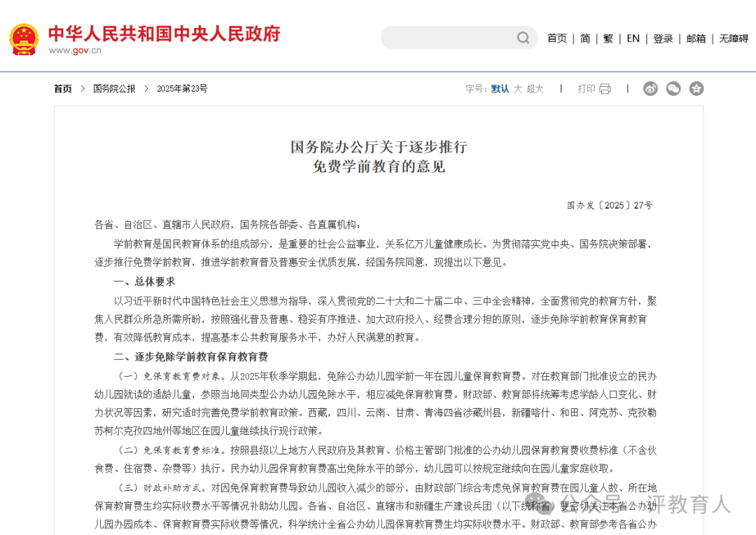Screen dimensions: 756x535
Task: Go to 首页 in the breadcrumb
Action: 63,89
